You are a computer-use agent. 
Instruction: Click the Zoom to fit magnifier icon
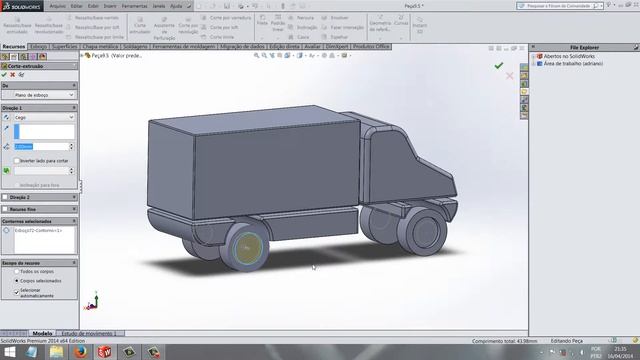pos(256,56)
